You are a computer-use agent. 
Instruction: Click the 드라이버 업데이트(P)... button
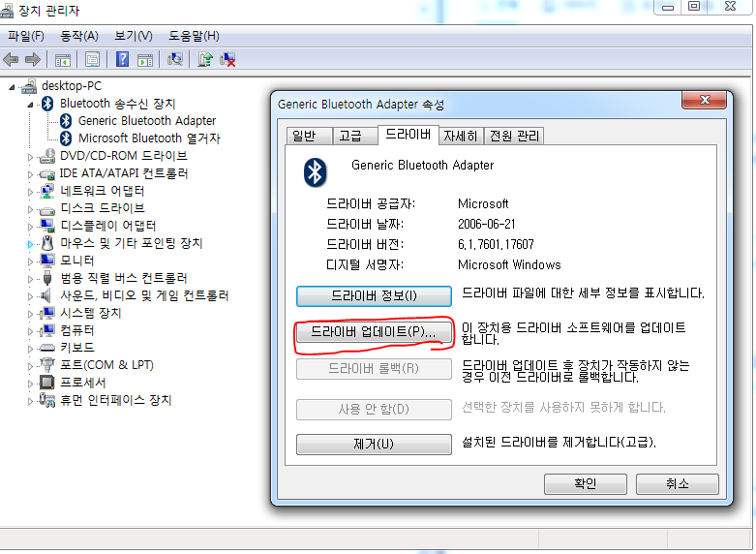point(374,332)
